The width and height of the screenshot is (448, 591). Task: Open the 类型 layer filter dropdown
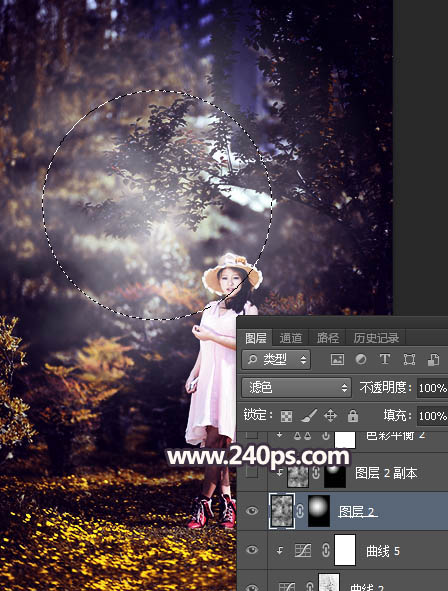pos(276,360)
